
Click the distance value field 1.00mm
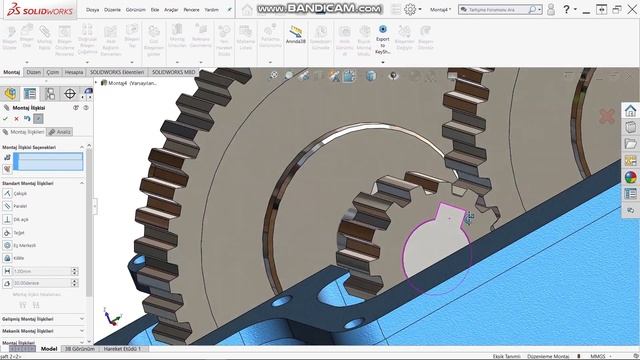42,271
